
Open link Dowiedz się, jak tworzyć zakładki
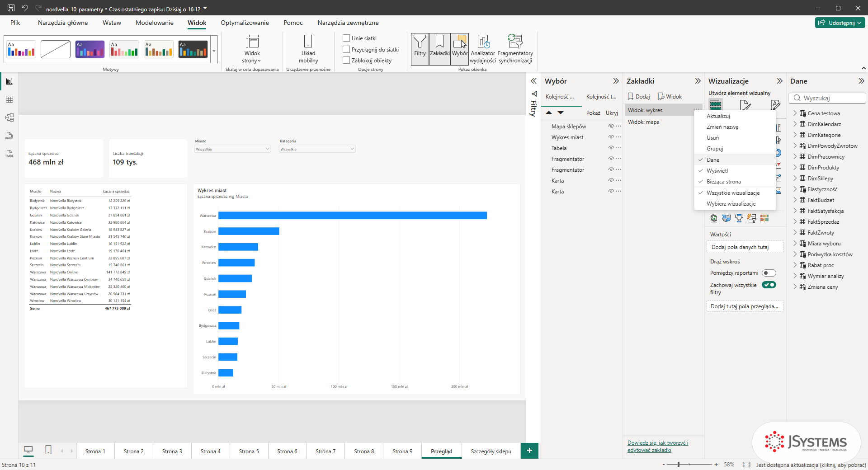(657, 446)
